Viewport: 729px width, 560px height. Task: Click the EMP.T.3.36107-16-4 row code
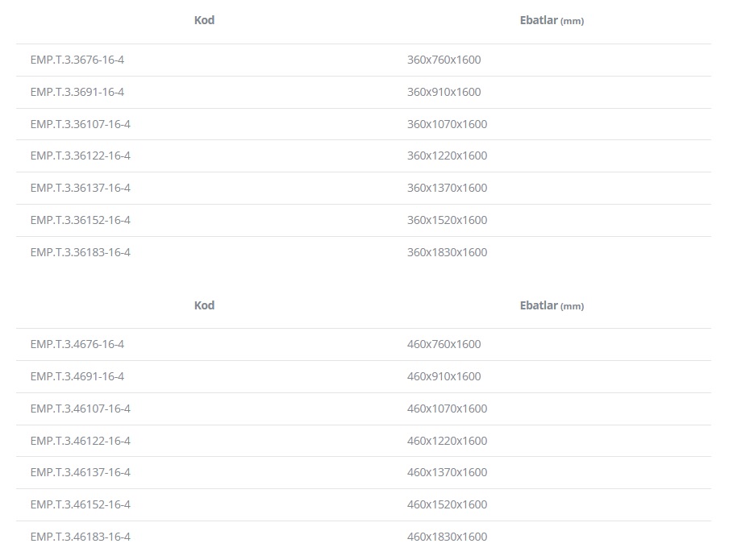pos(80,124)
